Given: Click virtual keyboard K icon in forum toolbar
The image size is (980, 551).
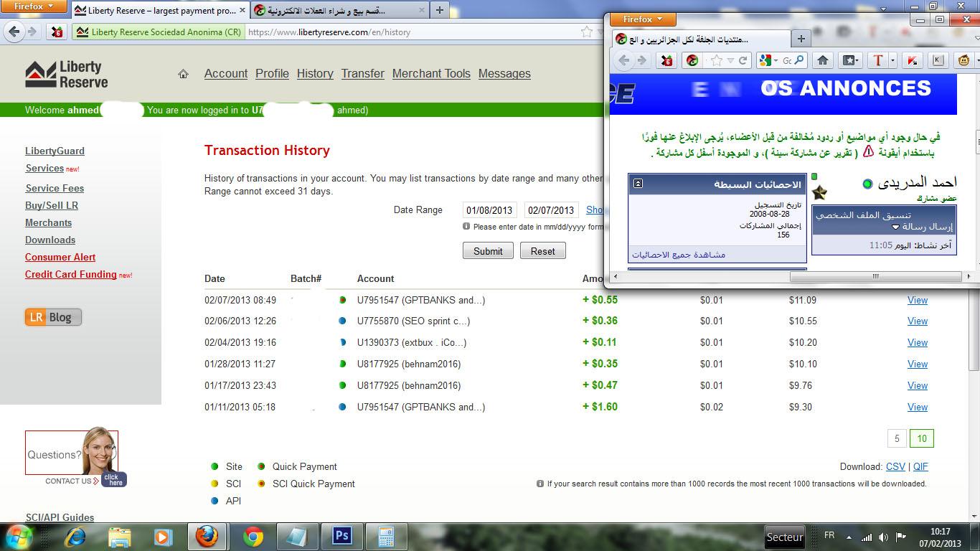Looking at the screenshot, I should click(938, 60).
